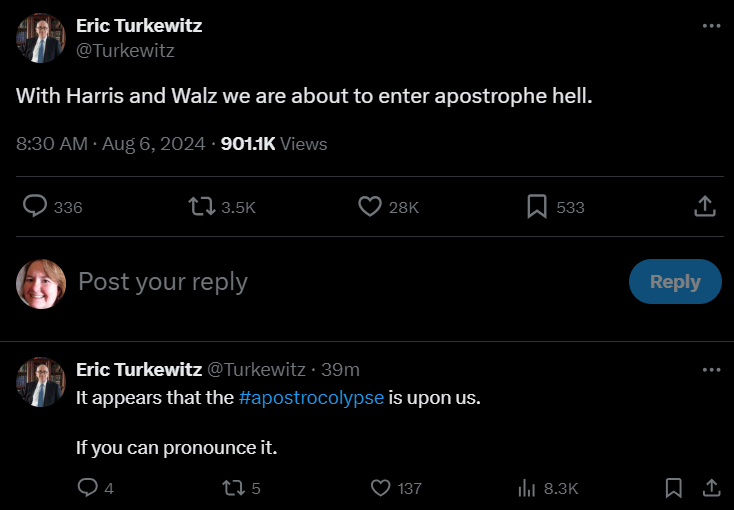Repost the main Harris and Walz tweet
Image resolution: width=734 pixels, height=510 pixels.
pos(203,206)
